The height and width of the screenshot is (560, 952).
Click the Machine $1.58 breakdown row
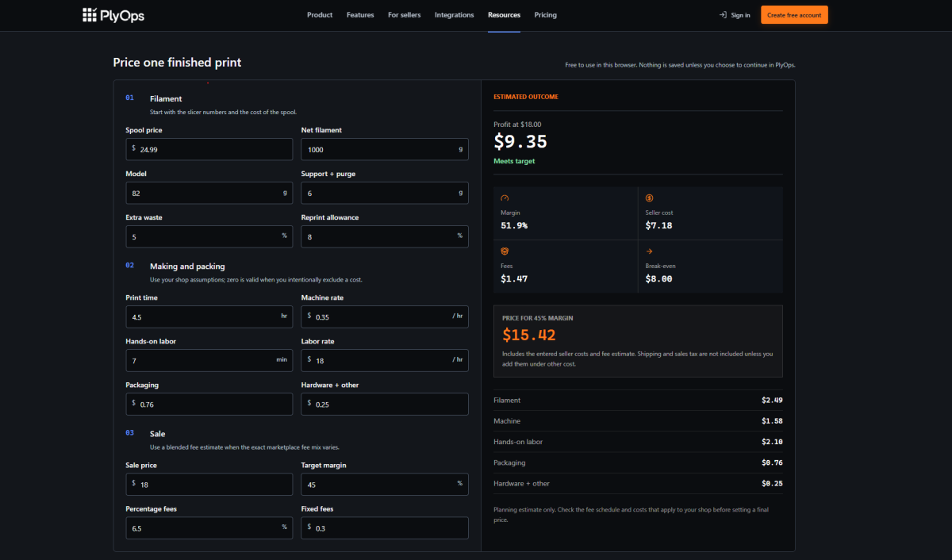(x=638, y=421)
